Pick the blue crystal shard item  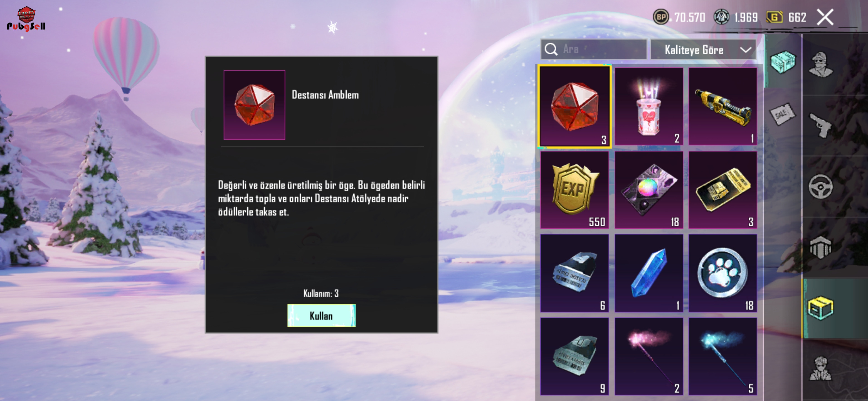(649, 273)
